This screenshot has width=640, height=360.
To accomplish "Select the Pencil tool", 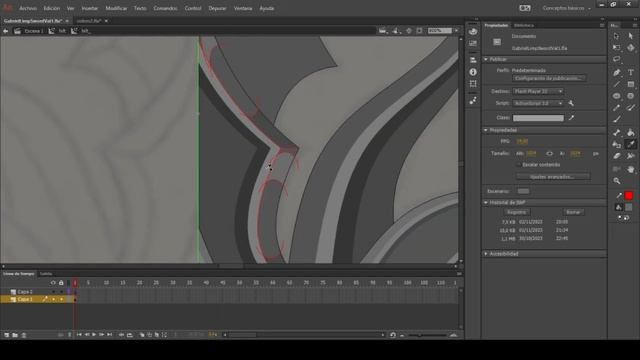I will (616, 108).
